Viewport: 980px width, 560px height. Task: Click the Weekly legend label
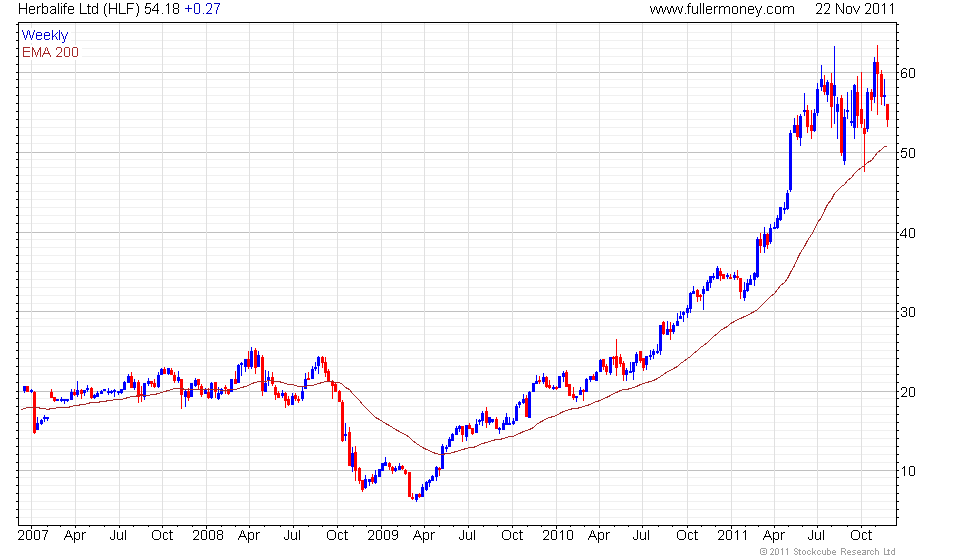45,36
